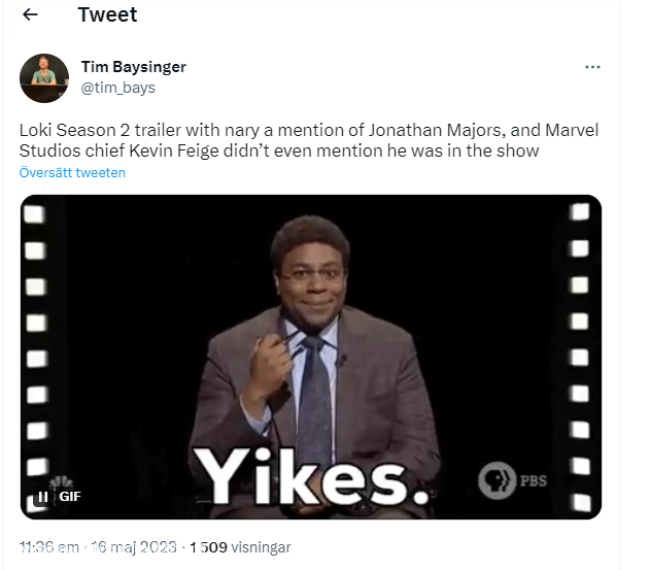Open the three-dot more options menu

pos(592,67)
